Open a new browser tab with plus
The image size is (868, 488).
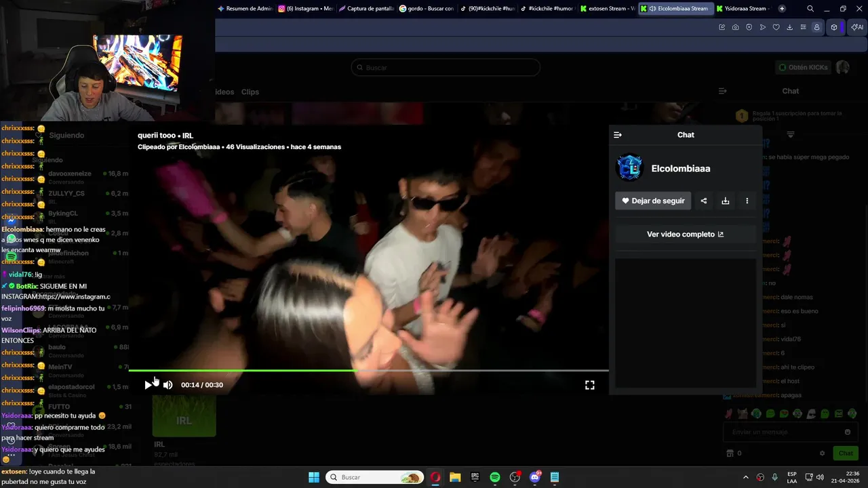(782, 9)
